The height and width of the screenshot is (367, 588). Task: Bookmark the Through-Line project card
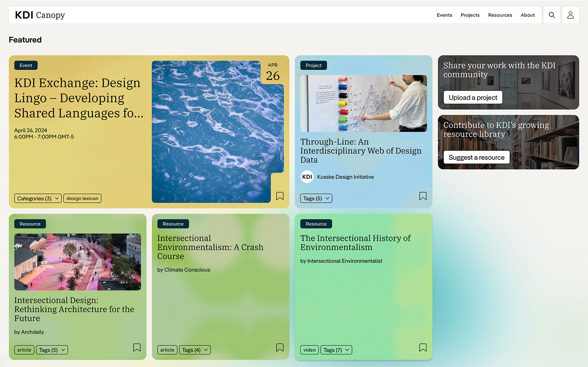[423, 196]
